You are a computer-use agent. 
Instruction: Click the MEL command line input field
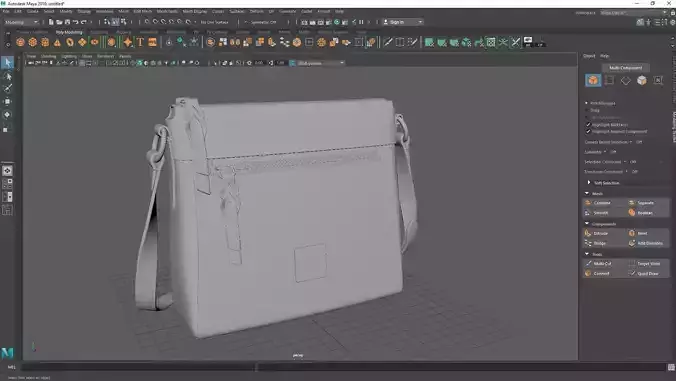(x=138, y=367)
